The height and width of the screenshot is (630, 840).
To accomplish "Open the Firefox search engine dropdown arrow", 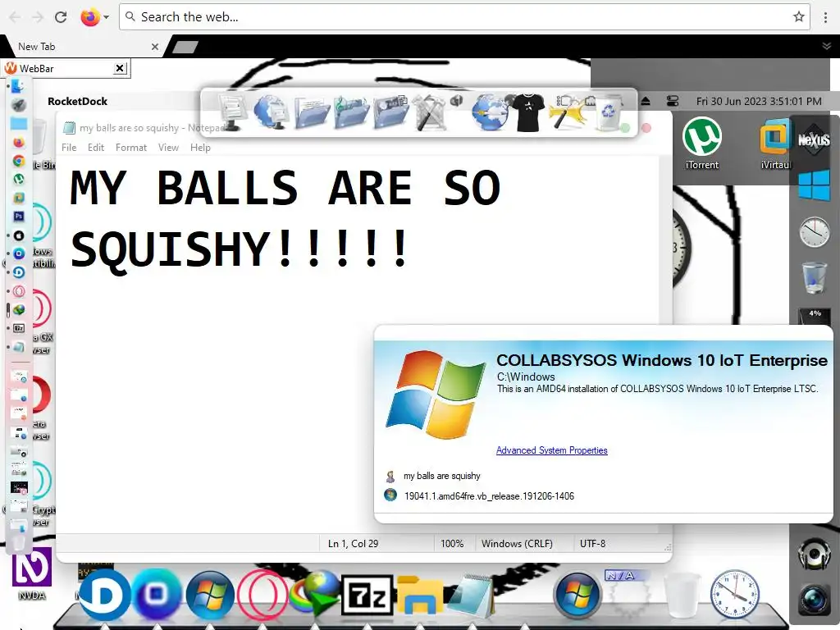I will tap(106, 17).
